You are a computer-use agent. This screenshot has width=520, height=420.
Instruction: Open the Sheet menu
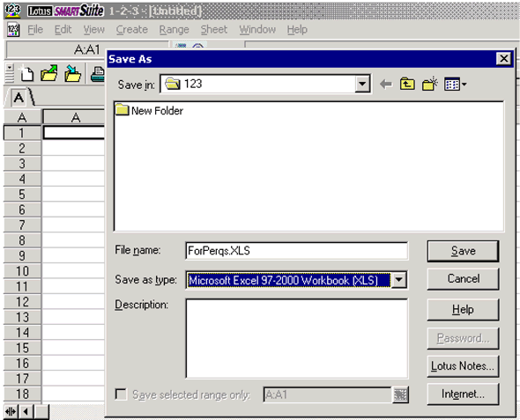pos(214,29)
